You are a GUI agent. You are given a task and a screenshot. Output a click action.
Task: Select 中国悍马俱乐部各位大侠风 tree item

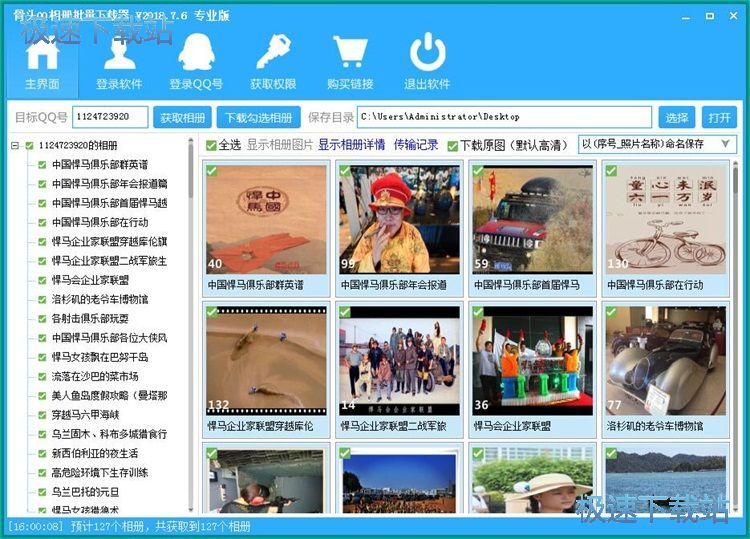coord(110,338)
